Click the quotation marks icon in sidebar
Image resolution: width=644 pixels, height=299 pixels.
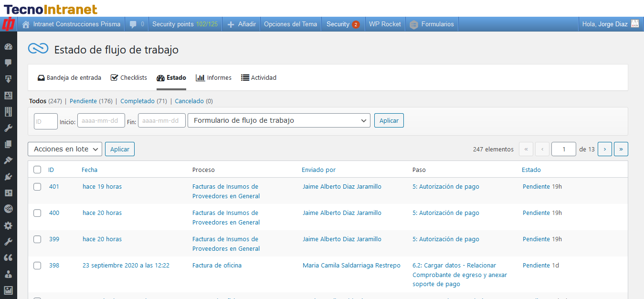click(x=8, y=258)
